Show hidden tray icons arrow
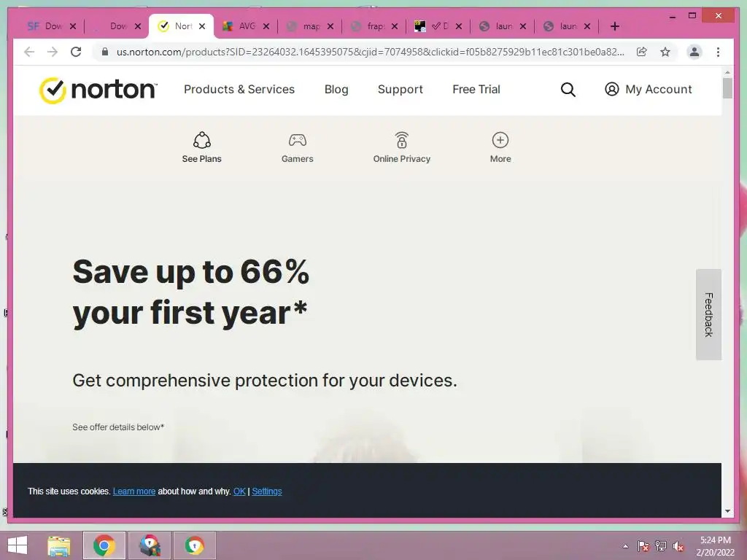The image size is (747, 560). click(x=625, y=546)
